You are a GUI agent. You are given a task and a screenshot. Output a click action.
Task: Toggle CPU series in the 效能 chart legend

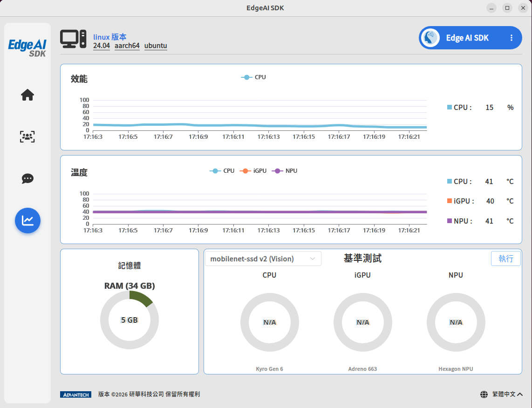click(253, 77)
